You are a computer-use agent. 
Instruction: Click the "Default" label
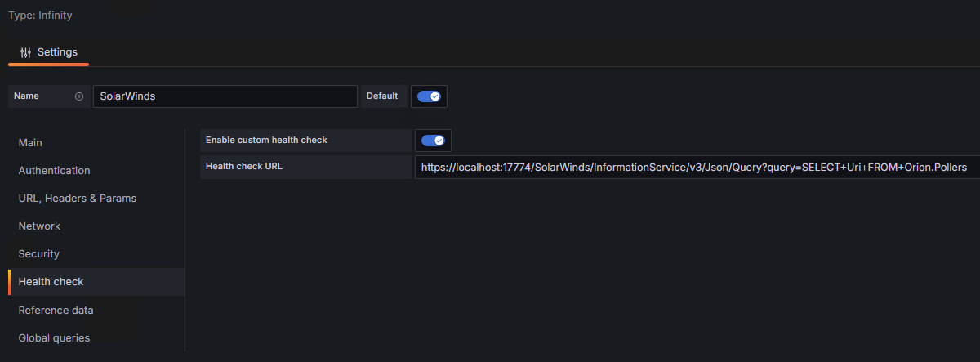tap(382, 96)
